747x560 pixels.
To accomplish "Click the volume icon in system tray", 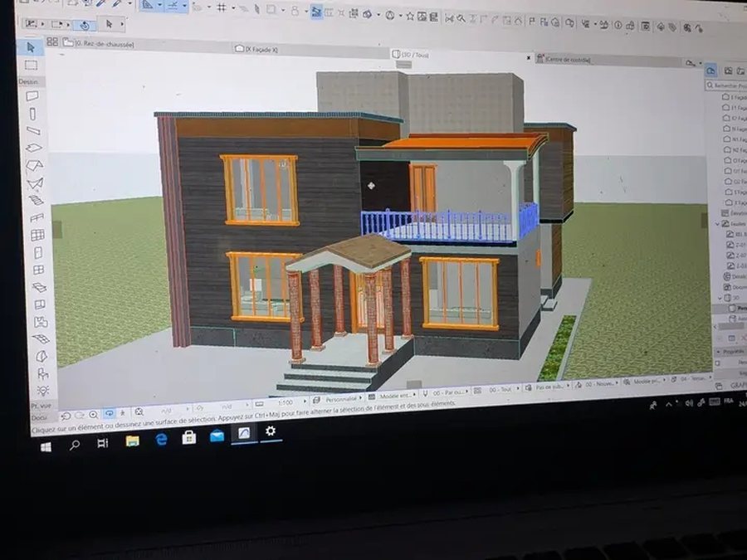I will click(x=689, y=403).
